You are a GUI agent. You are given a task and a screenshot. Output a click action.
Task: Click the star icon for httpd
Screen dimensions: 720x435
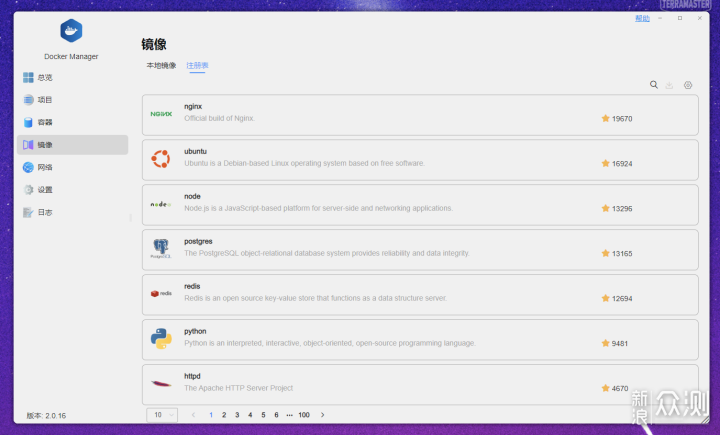coord(606,388)
